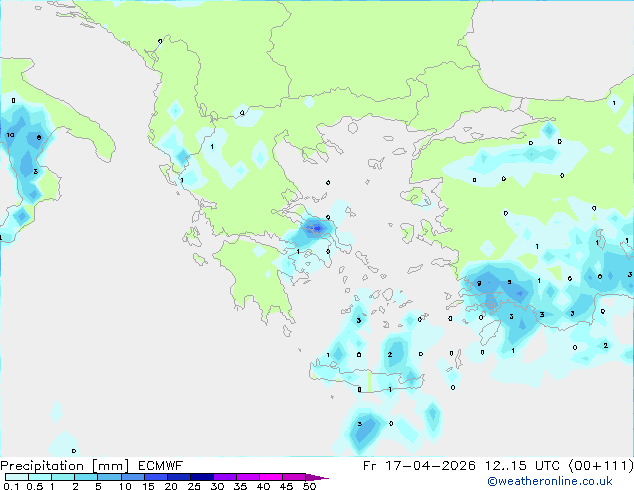Click the dark blue precipitation maximum near Athens
Screen dimensions: 634x490
[317, 228]
